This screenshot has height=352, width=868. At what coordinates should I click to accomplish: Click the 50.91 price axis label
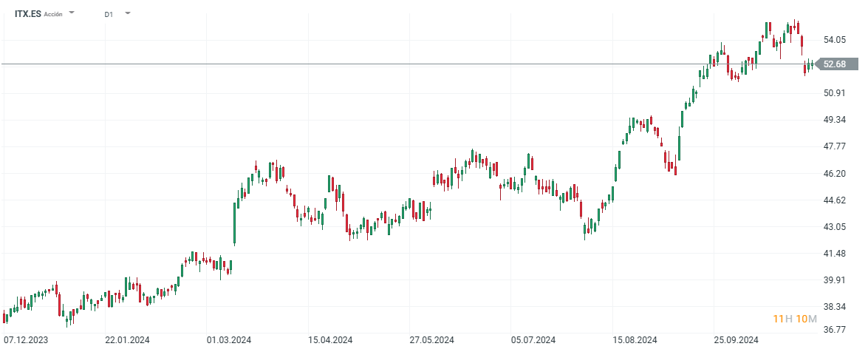click(x=835, y=93)
